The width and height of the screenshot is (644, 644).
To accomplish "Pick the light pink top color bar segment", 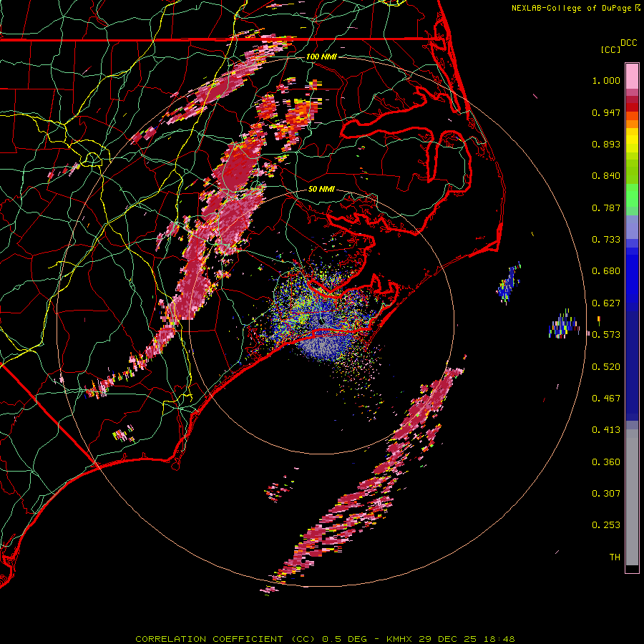I will [632, 76].
